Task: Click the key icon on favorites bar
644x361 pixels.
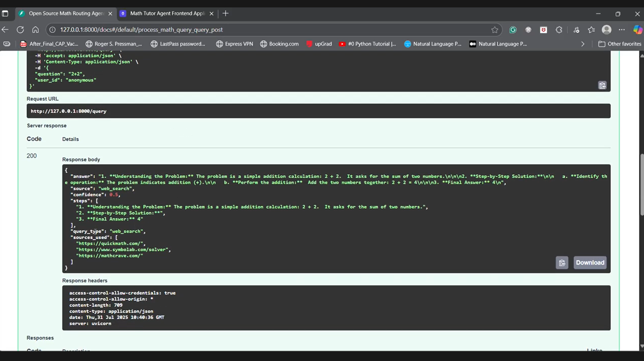Action: [7, 44]
